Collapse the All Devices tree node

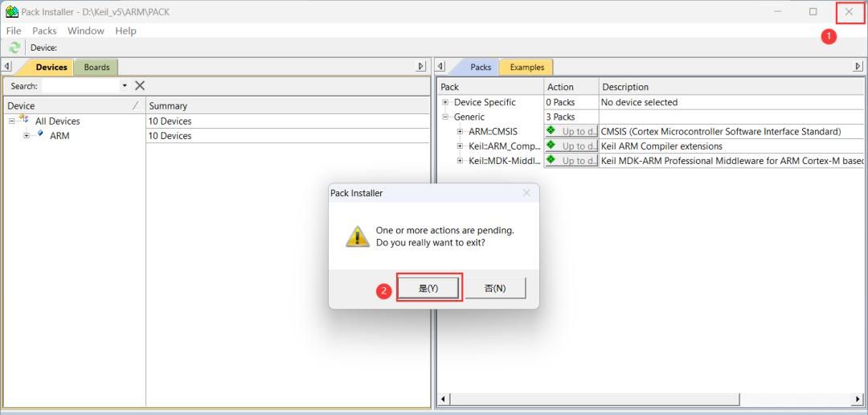[13, 121]
